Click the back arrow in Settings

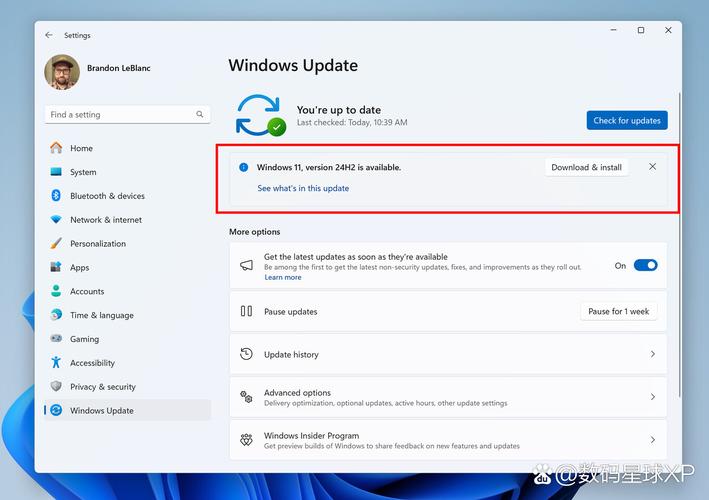pyautogui.click(x=49, y=35)
